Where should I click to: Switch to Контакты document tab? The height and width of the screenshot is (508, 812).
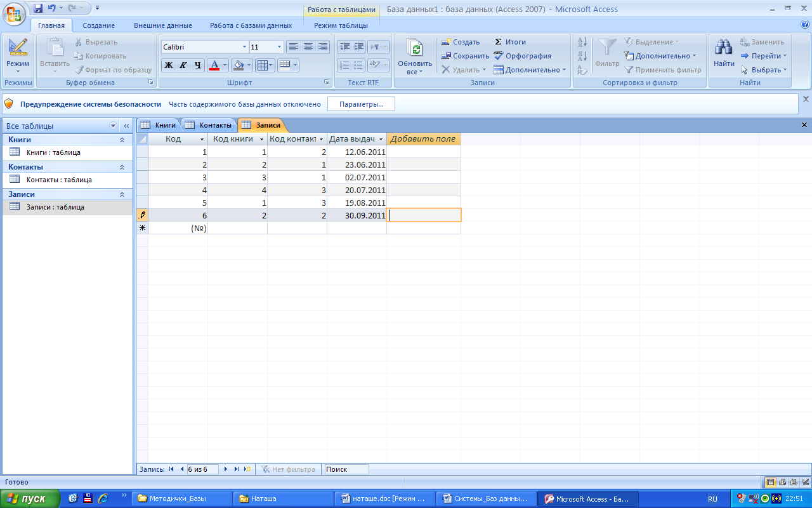209,125
